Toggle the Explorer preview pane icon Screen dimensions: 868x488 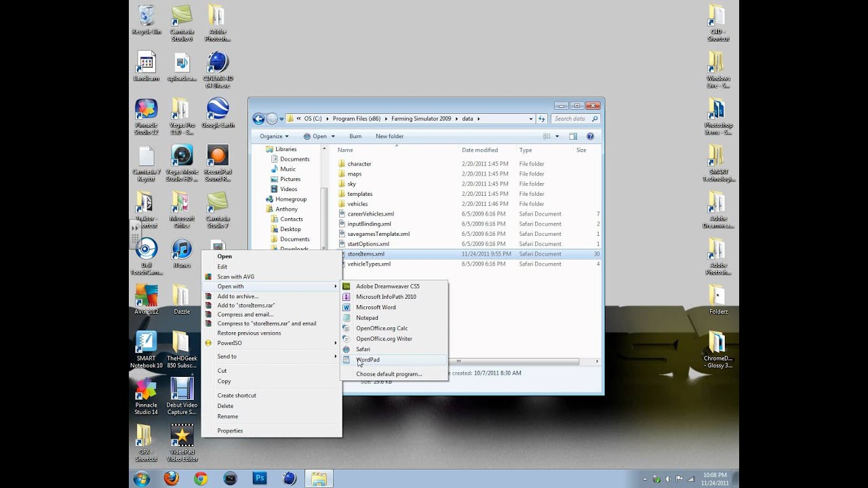click(x=573, y=136)
